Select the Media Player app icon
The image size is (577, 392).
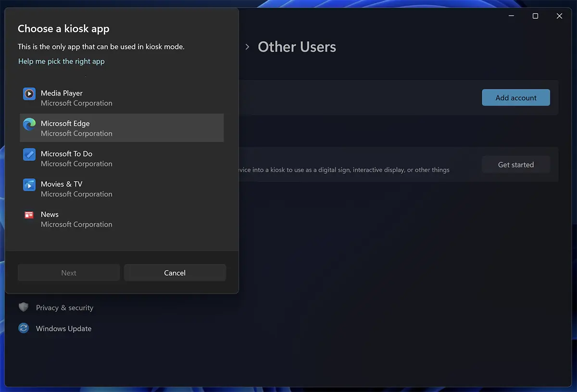tap(29, 94)
